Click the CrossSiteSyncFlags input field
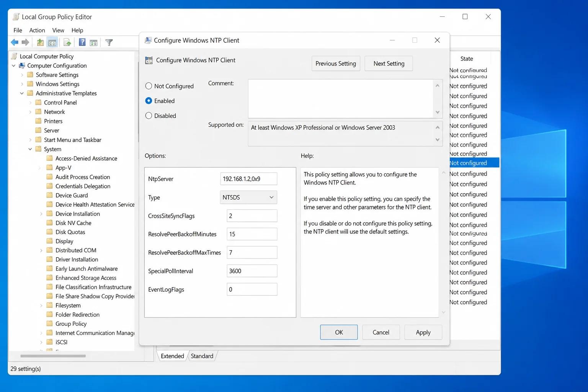 click(252, 216)
